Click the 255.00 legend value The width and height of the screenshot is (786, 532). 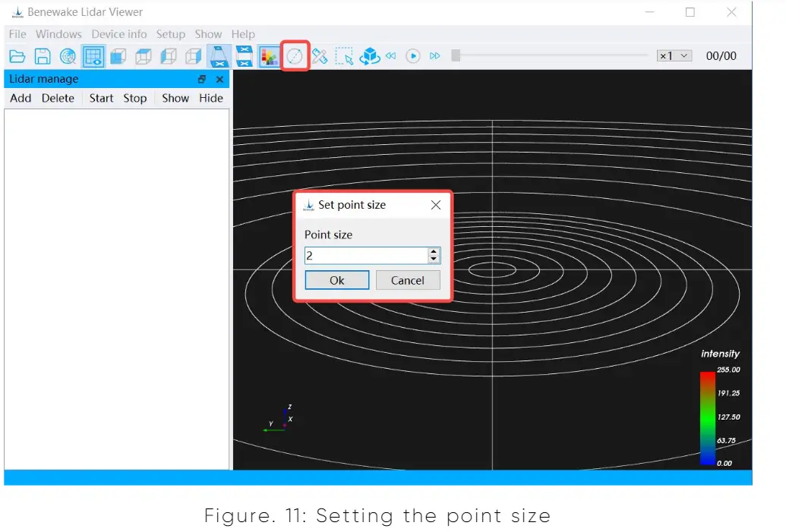point(728,370)
